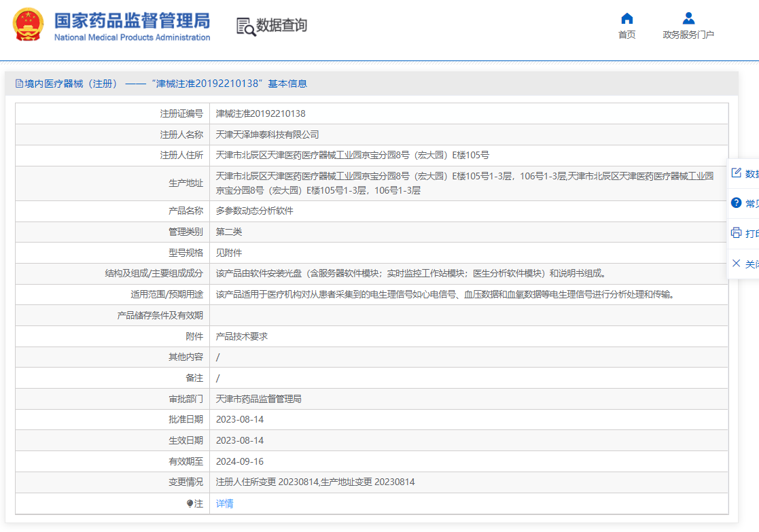The image size is (759, 532).
Task: Click the 首页 label
Action: pos(627,35)
